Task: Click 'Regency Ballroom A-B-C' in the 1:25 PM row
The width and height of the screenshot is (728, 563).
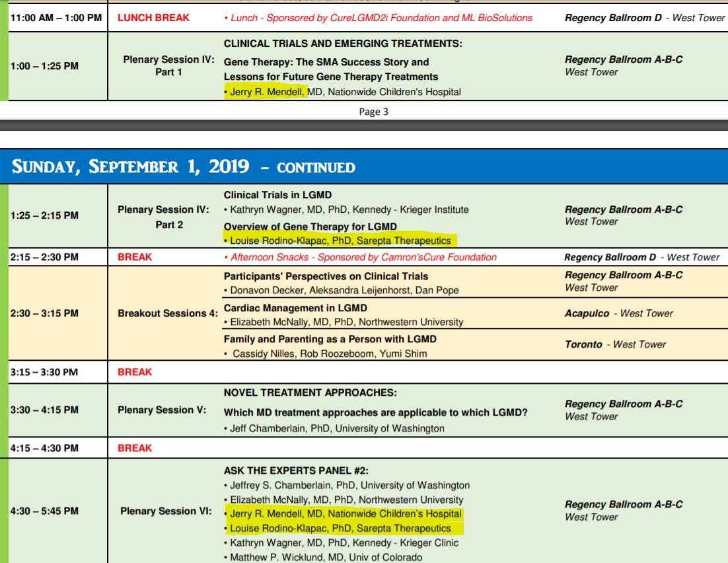Action: pyautogui.click(x=624, y=210)
